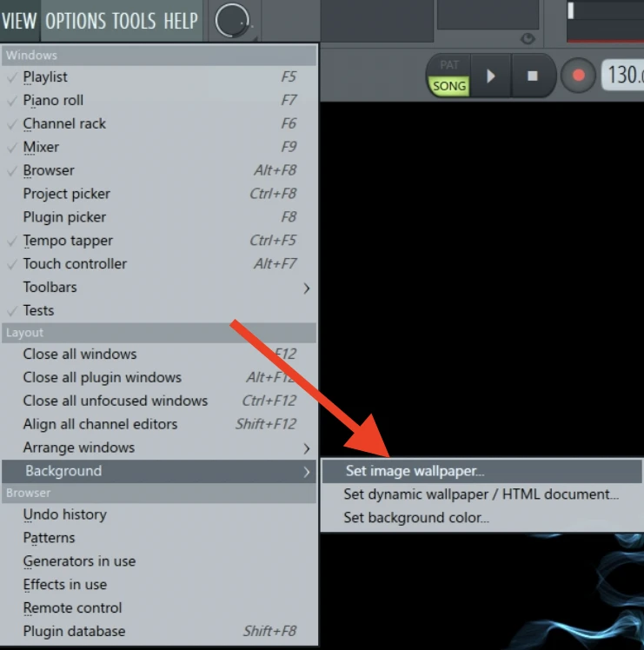This screenshot has height=650, width=644.
Task: Turn the main volume knob
Action: tap(231, 21)
